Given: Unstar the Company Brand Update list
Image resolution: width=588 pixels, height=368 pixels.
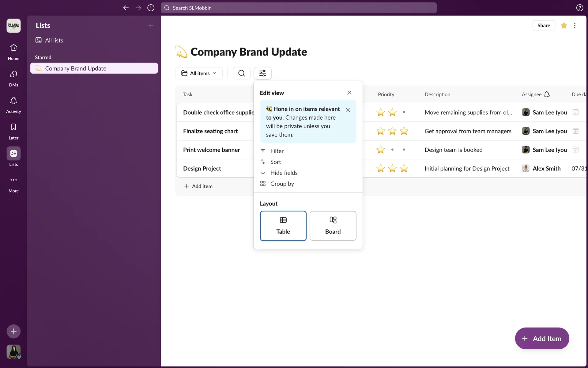Looking at the screenshot, I should pos(563,26).
